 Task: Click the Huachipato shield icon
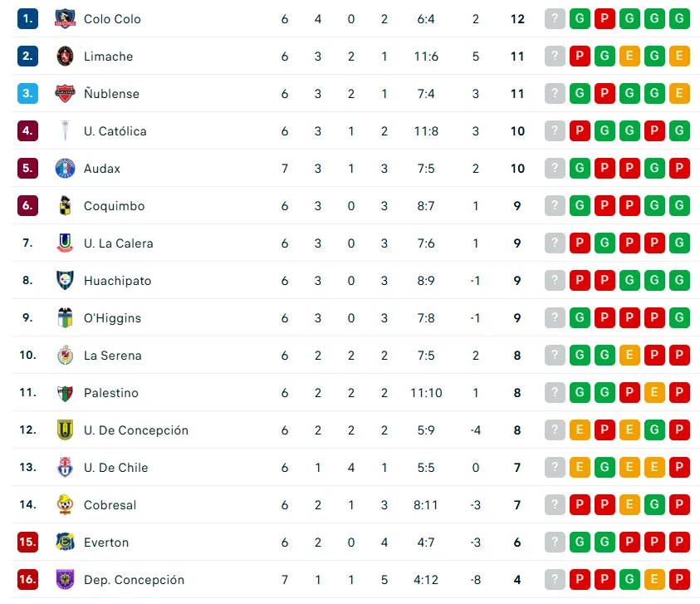[x=64, y=280]
